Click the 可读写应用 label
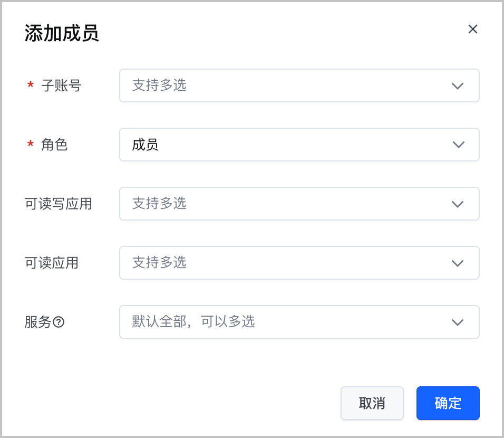The height and width of the screenshot is (438, 504). click(59, 204)
